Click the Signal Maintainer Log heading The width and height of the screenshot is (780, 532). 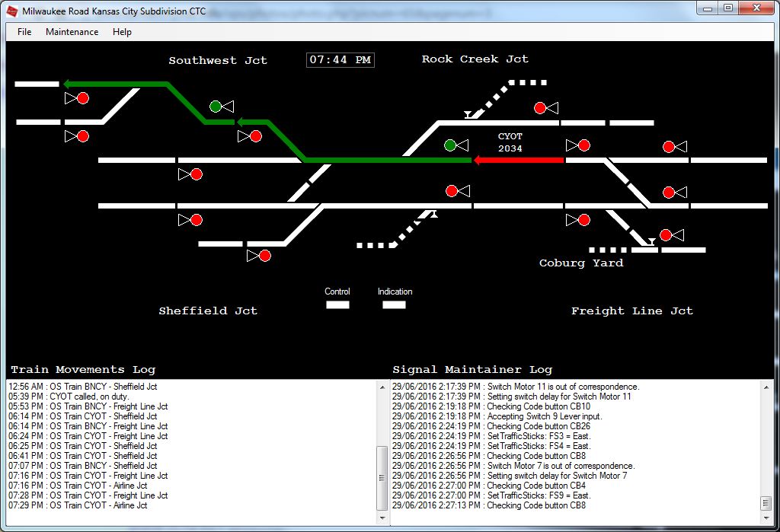click(472, 369)
